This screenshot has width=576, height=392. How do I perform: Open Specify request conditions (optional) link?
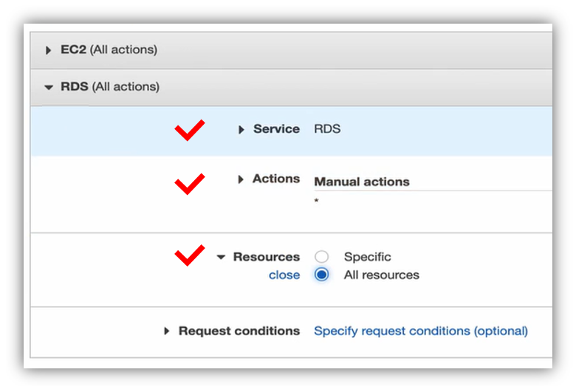pyautogui.click(x=421, y=331)
